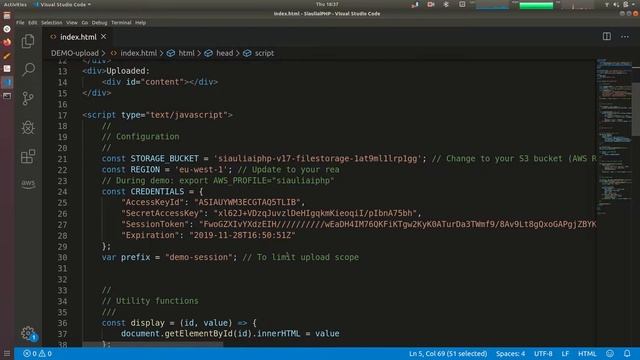This screenshot has width=640, height=360.
Task: Click the Visual Studio Code dock icon
Action: [7, 82]
